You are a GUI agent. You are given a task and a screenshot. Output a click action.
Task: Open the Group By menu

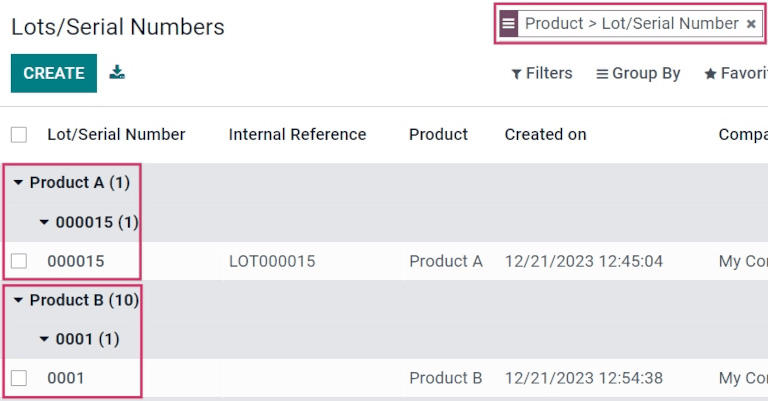pos(638,73)
